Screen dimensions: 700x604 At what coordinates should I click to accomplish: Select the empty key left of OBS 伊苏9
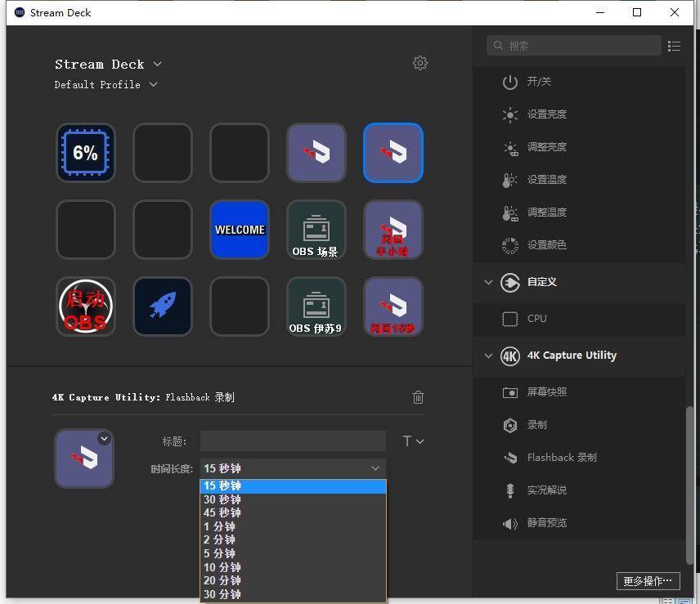coord(240,306)
